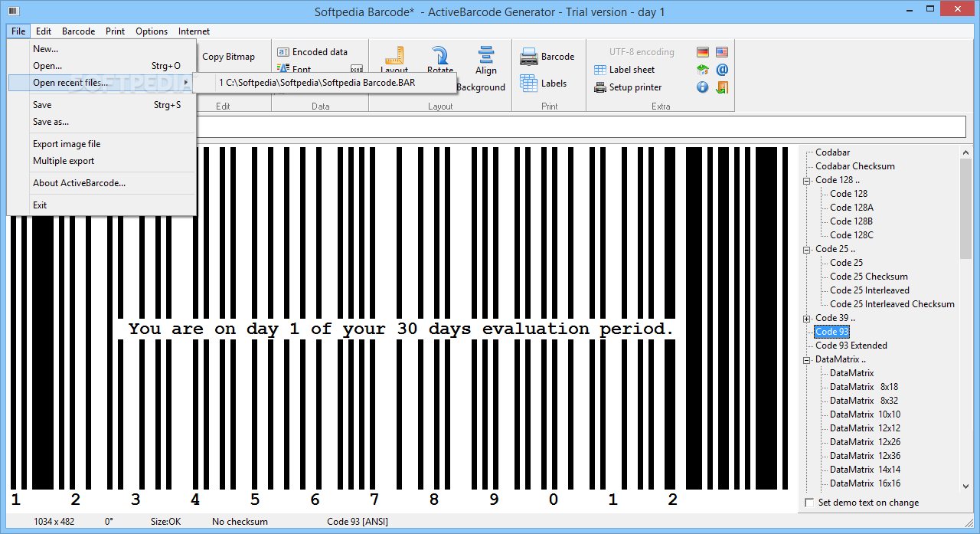Click the No checksum status entry
This screenshot has width=980, height=534.
[x=240, y=522]
